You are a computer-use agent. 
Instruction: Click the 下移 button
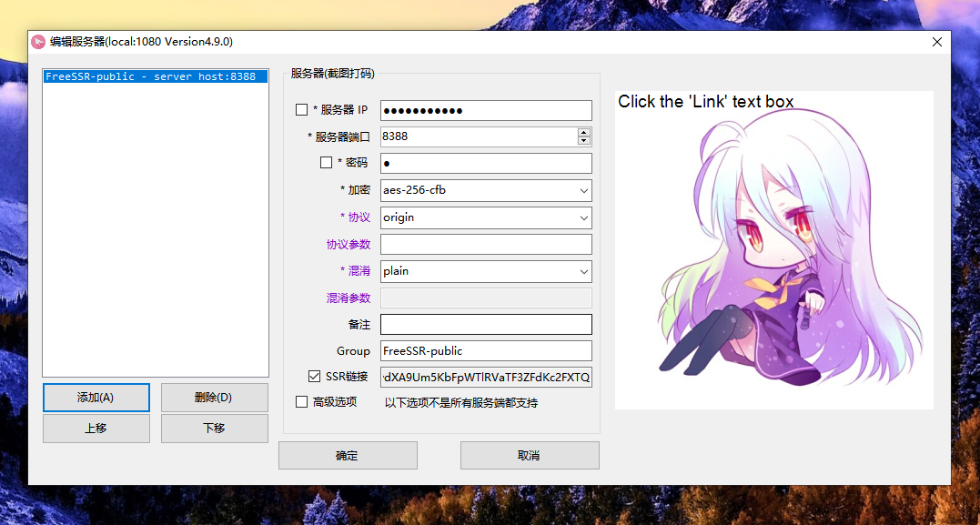coord(215,429)
